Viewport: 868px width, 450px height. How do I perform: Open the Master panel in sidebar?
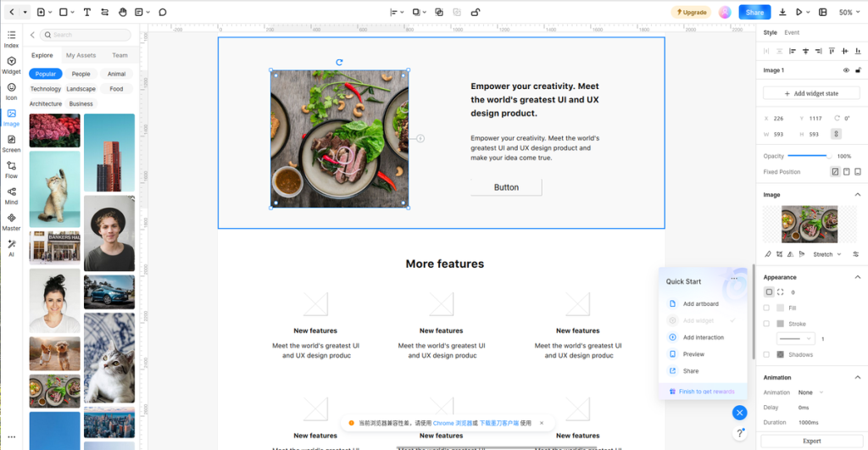click(11, 222)
